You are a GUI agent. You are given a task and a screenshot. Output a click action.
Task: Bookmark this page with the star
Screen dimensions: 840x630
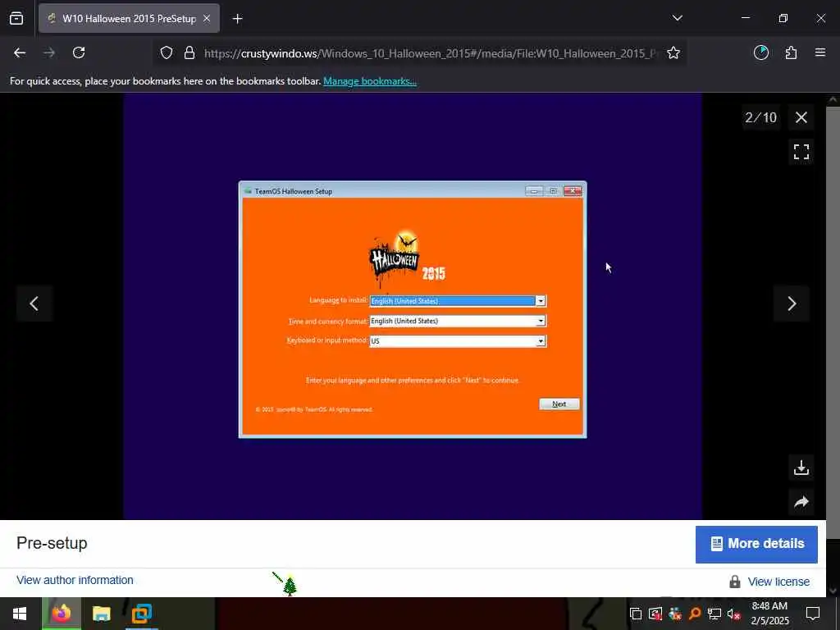coord(673,53)
